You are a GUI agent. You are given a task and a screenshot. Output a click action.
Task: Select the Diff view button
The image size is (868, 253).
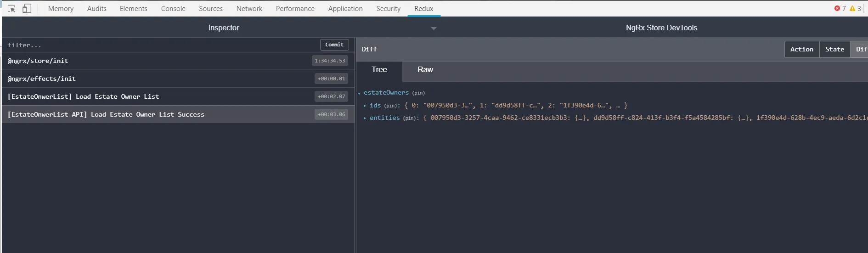(860, 49)
